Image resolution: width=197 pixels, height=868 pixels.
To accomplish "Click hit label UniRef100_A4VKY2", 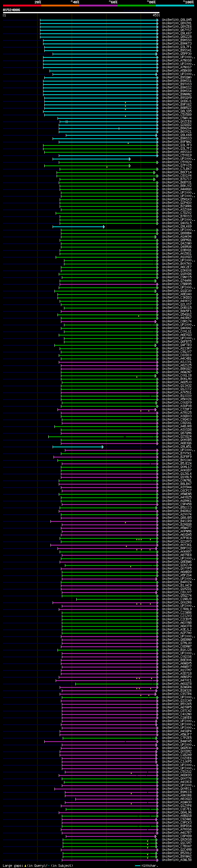I will [177, 301].
